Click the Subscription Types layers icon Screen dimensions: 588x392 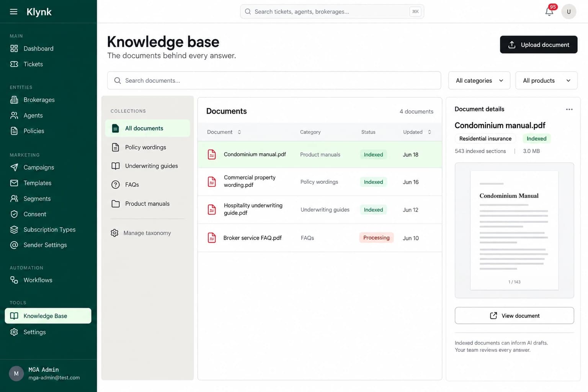pyautogui.click(x=14, y=229)
